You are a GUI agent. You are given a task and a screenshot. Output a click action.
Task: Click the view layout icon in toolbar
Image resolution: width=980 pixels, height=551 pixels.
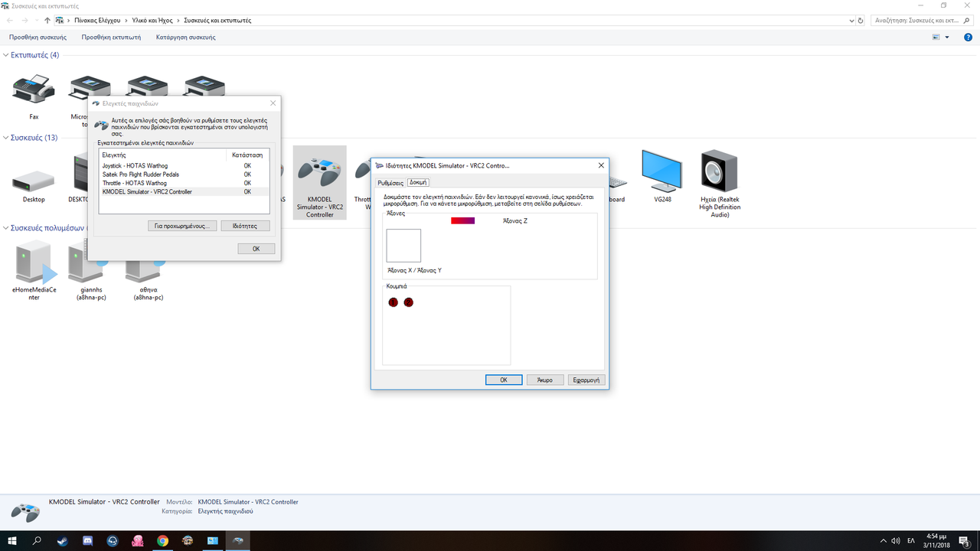[936, 37]
